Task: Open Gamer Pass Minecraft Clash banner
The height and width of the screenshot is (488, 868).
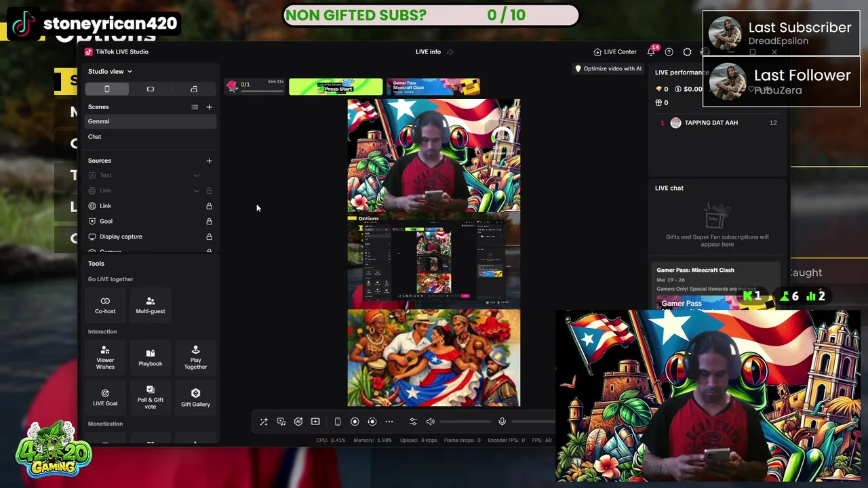Action: coord(433,87)
